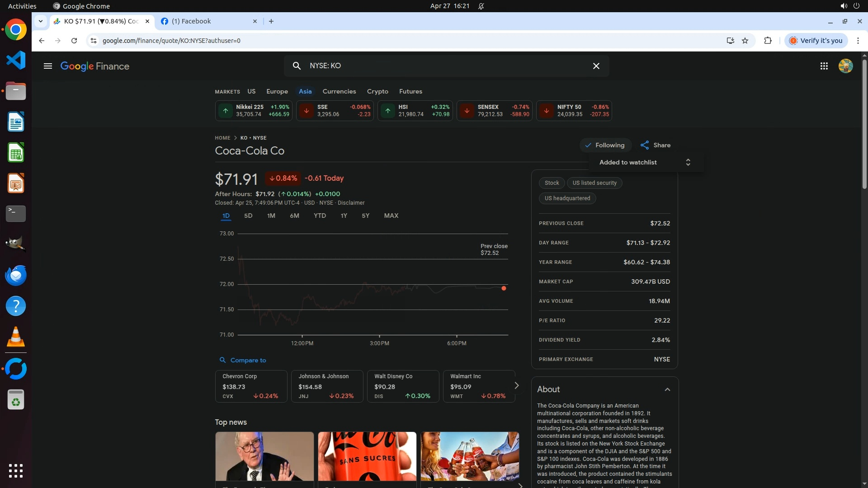The width and height of the screenshot is (868, 488).
Task: Select the 5D chart range
Action: (248, 216)
